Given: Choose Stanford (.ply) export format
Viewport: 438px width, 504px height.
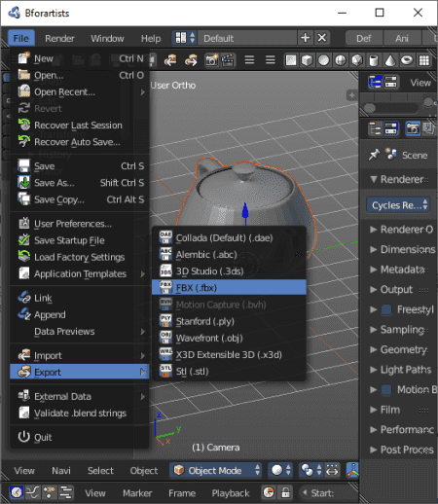Looking at the screenshot, I should click(x=229, y=321).
